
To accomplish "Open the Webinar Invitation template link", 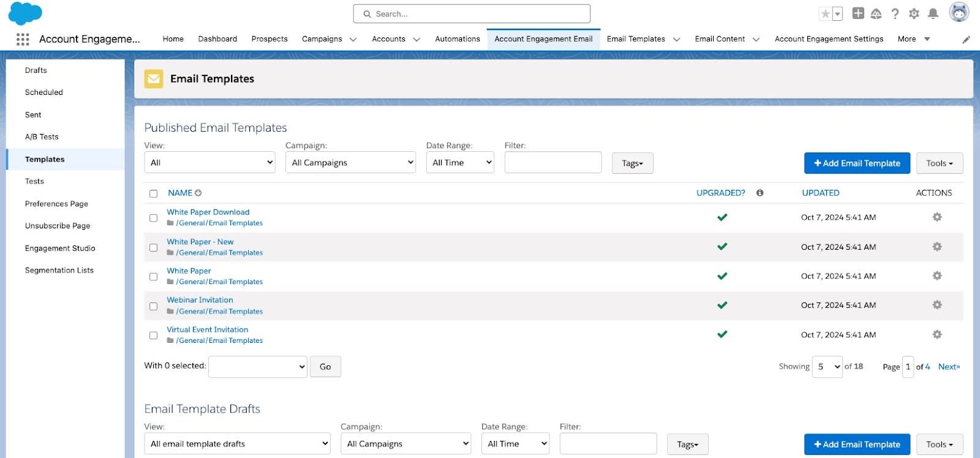I will tap(200, 300).
